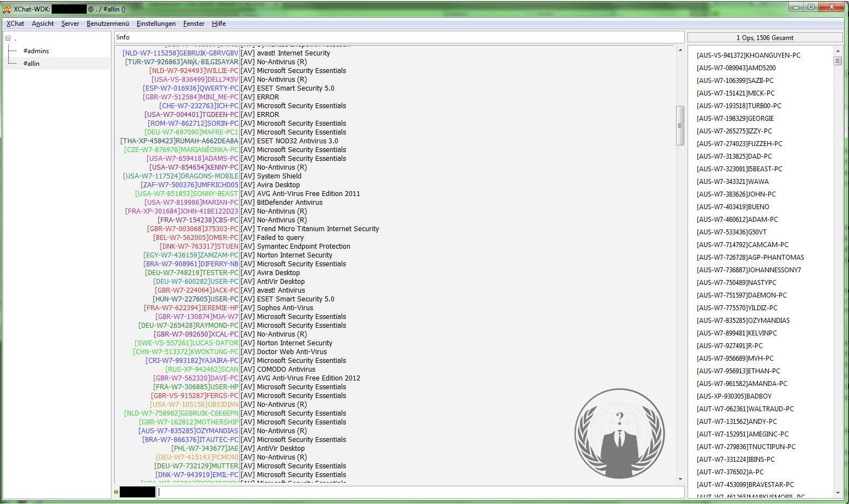Click the topic field showing !info
The width and height of the screenshot is (849, 504).
point(399,37)
